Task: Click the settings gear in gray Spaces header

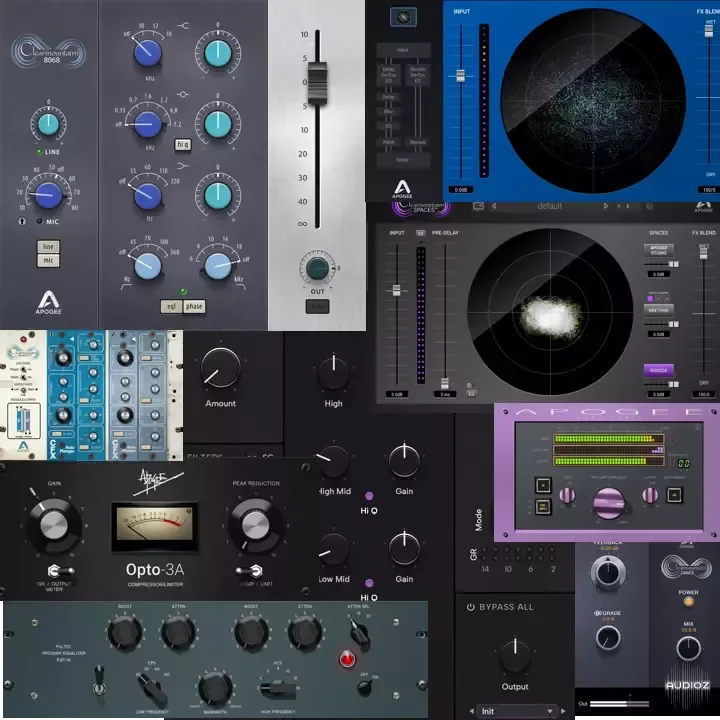Action: pyautogui.click(x=649, y=206)
